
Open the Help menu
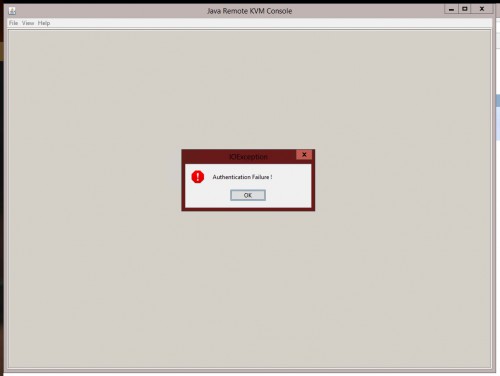[x=44, y=23]
